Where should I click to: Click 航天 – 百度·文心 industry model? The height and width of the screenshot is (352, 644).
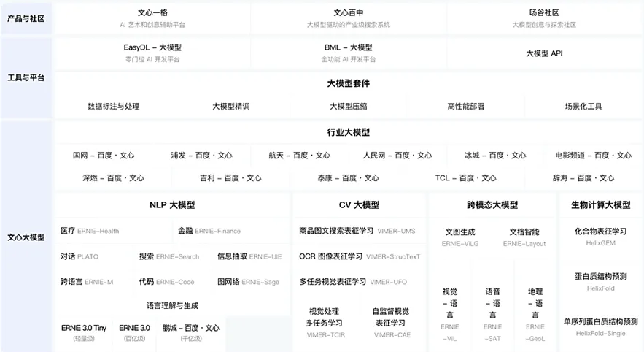point(300,156)
